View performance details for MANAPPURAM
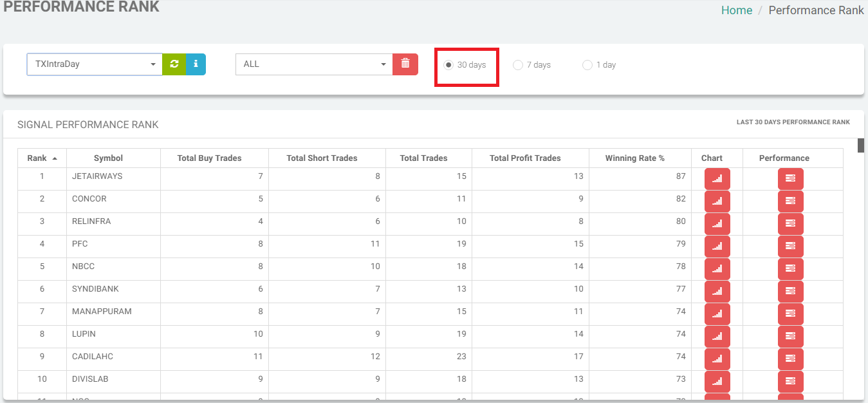Viewport: 868px width, 403px height. (x=791, y=314)
